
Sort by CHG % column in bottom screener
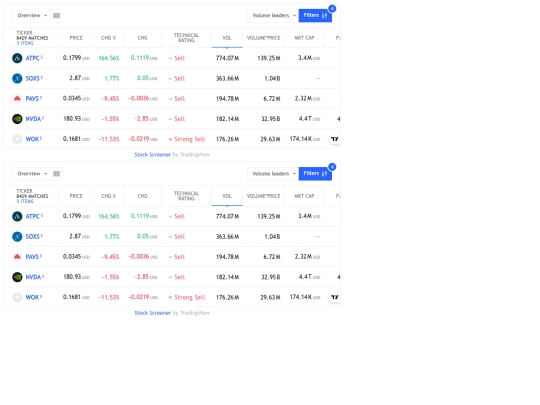click(x=108, y=196)
